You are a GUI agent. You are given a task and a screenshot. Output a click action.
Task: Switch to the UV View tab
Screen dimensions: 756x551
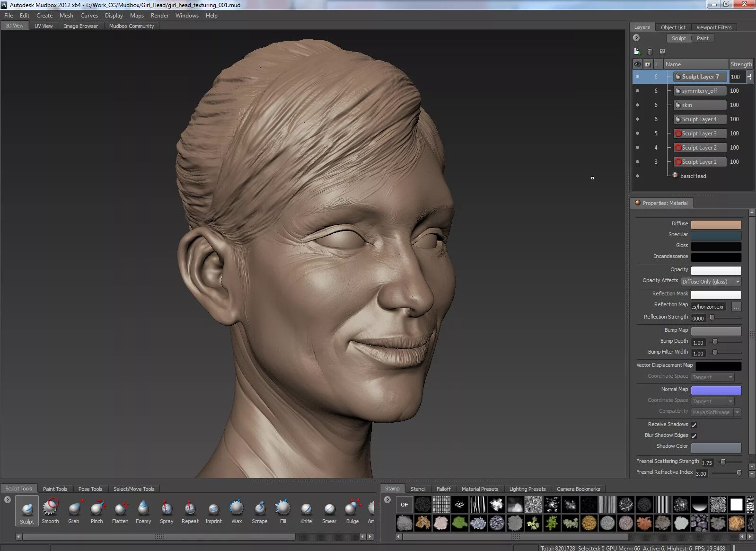(x=44, y=26)
